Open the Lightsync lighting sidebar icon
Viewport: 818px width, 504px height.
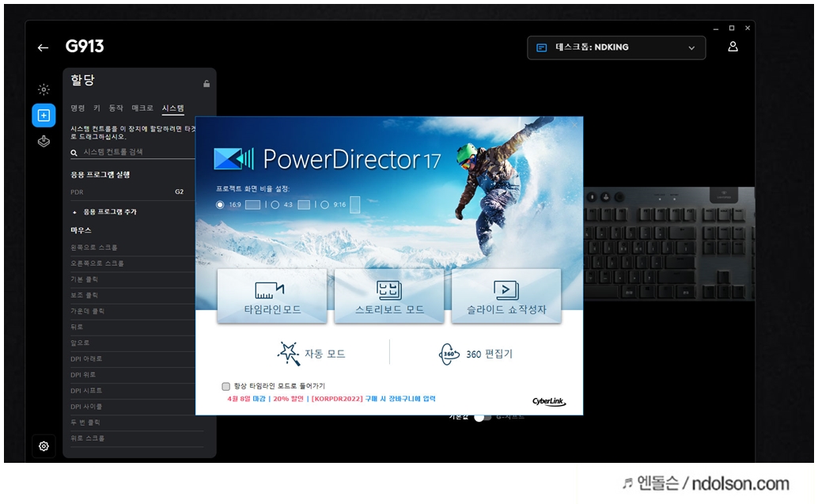point(44,89)
